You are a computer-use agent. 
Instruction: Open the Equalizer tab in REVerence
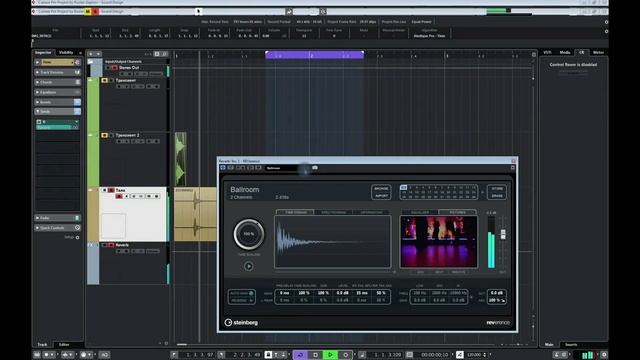[420, 212]
